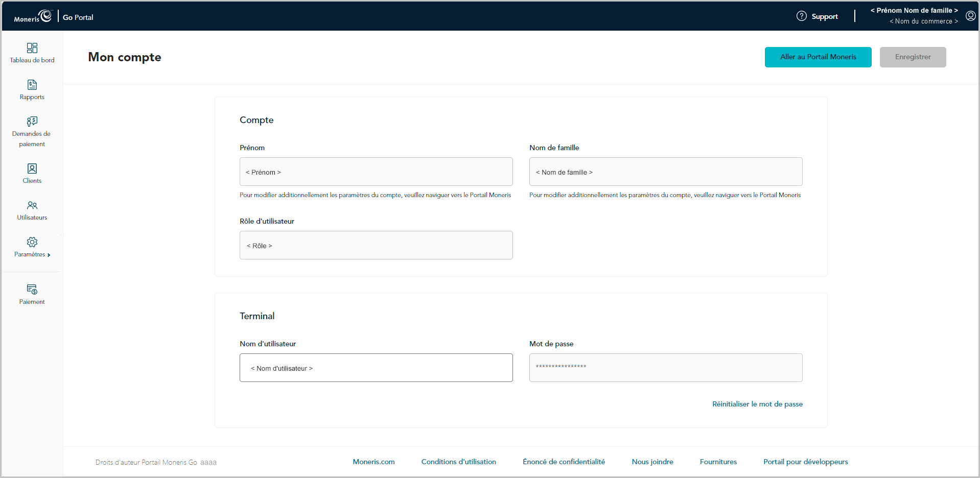980x478 pixels.
Task: Open Énoncé de confidentialité link
Action: (564, 462)
